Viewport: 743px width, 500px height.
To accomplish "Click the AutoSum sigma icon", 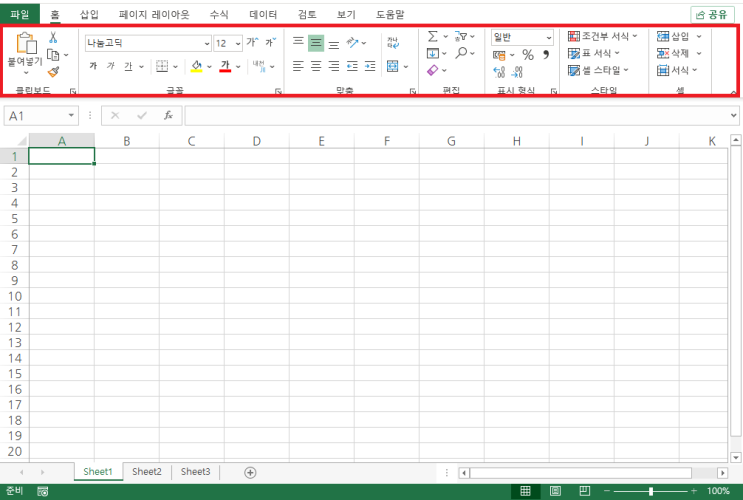I will 433,36.
